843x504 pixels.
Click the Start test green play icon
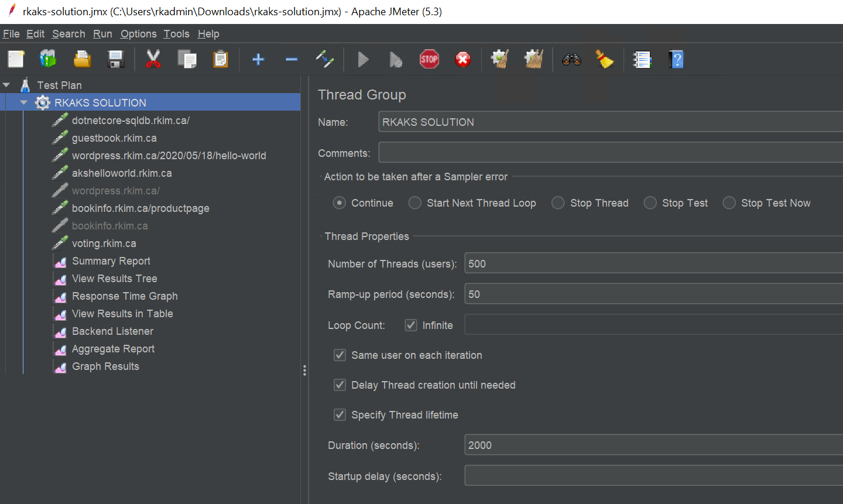tap(363, 59)
